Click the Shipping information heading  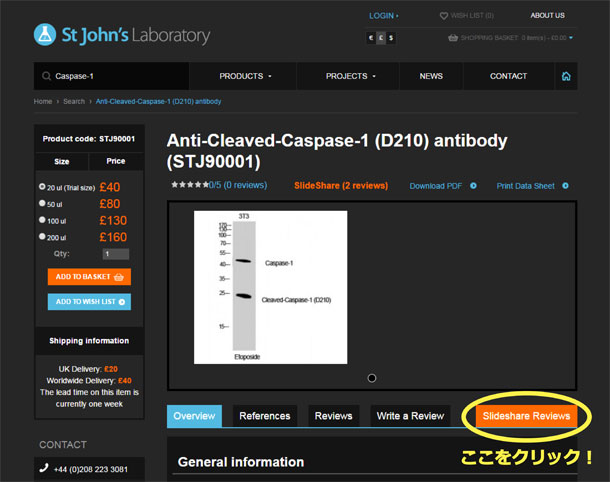pos(89,341)
